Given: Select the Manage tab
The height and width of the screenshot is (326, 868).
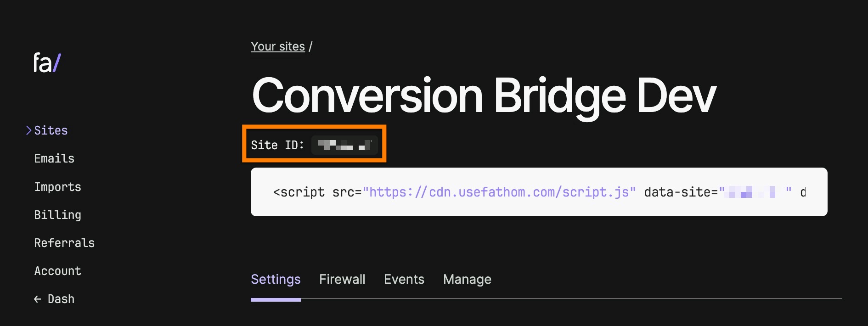Looking at the screenshot, I should (467, 279).
